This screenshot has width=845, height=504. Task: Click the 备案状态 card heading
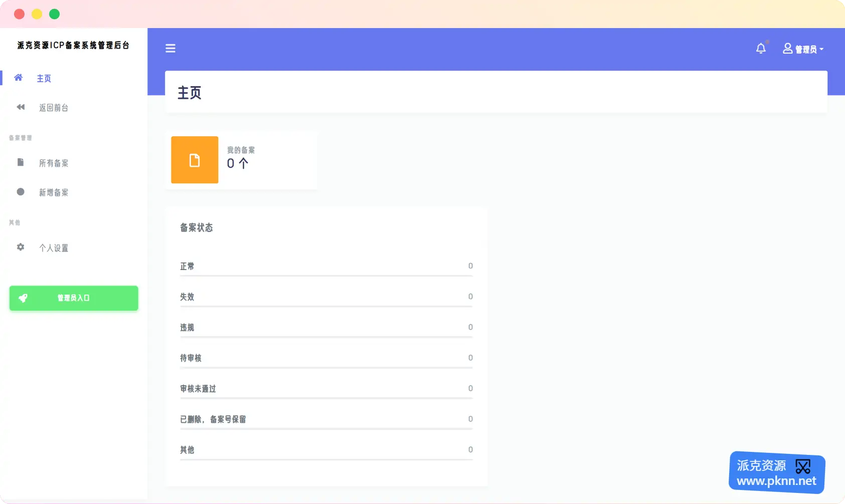[x=197, y=227]
